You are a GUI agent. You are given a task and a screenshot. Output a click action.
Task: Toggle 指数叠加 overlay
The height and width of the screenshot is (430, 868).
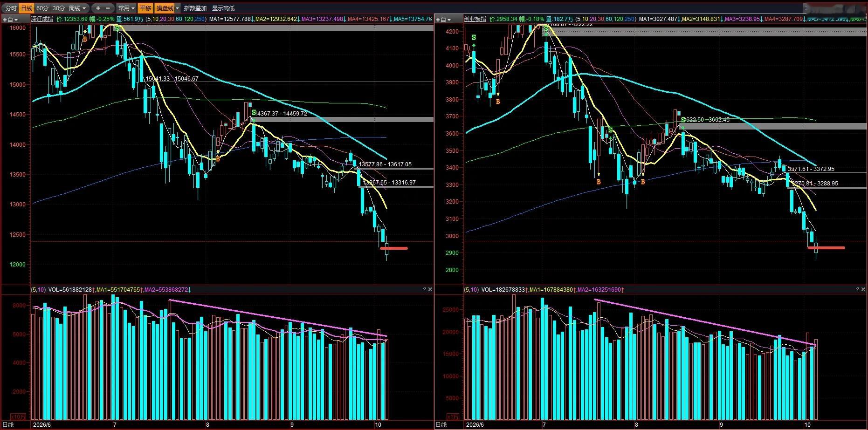point(195,8)
